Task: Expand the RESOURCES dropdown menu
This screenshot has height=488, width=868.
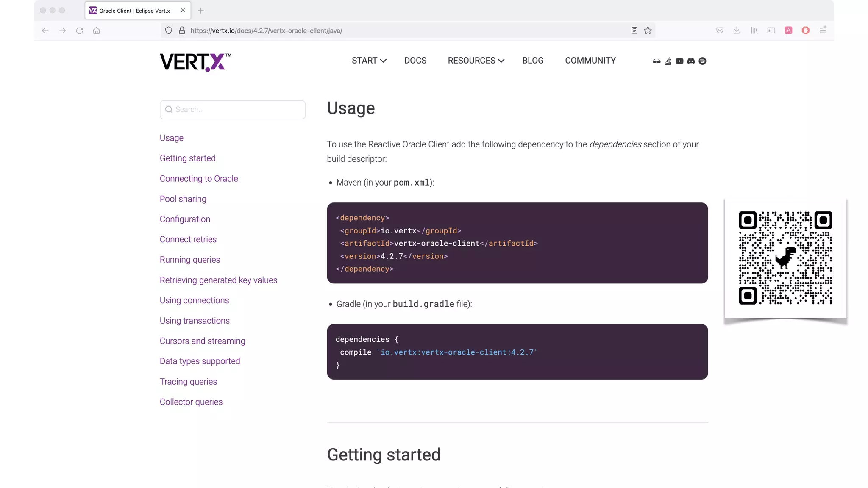Action: pos(476,61)
